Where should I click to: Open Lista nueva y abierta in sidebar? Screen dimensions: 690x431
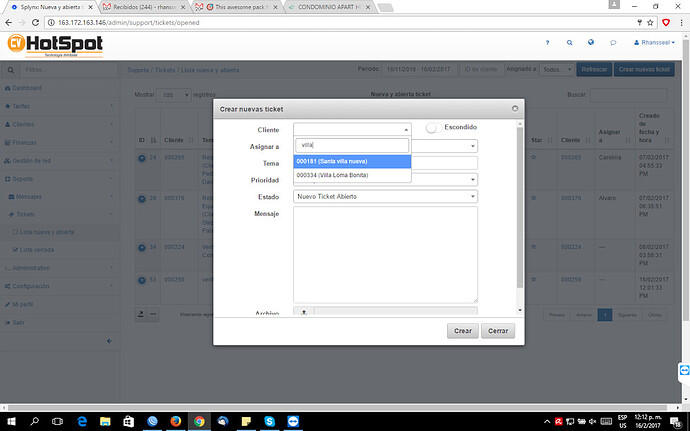(47, 232)
